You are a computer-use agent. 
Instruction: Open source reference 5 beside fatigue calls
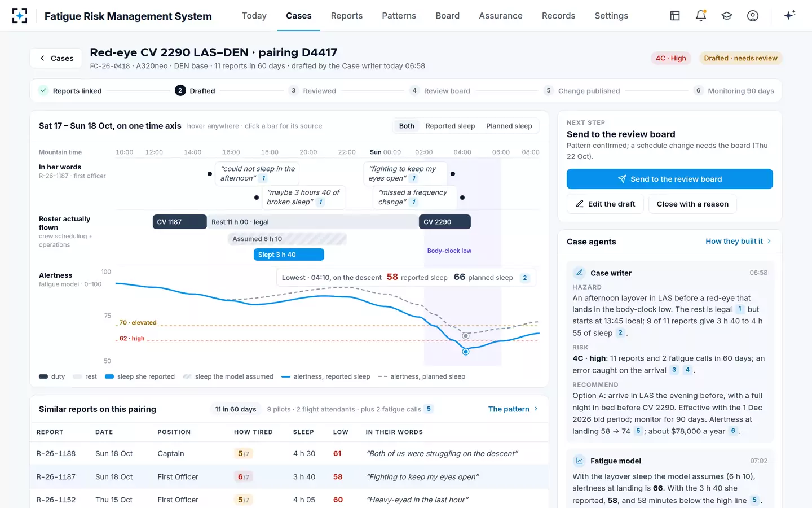pyautogui.click(x=429, y=409)
